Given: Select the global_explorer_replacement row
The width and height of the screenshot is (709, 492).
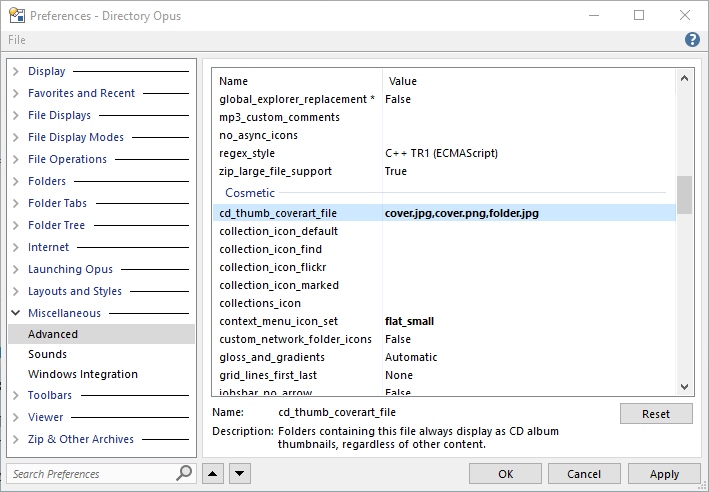Looking at the screenshot, I should (x=444, y=99).
